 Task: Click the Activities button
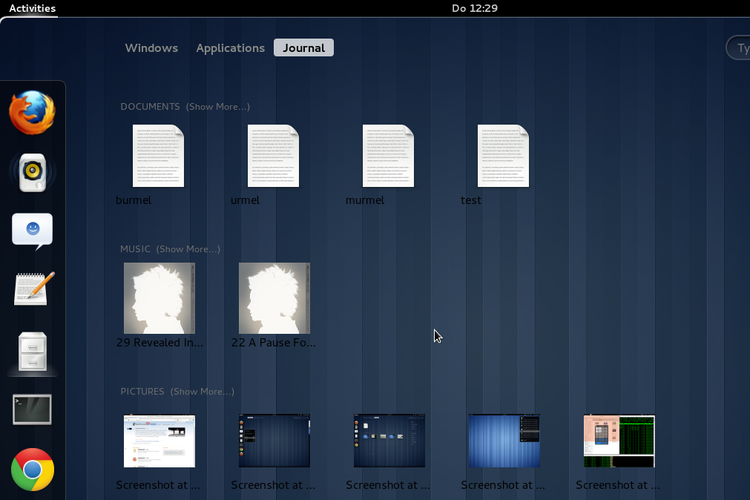coord(32,8)
